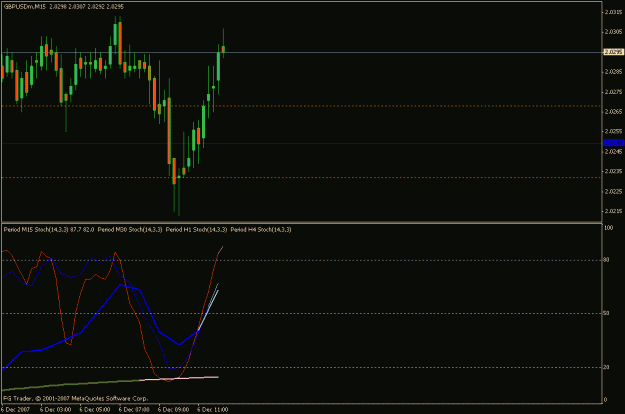Click 'Period M30 Stoch(14,3,3)' indicator label
The image size is (625, 414).
click(x=130, y=230)
